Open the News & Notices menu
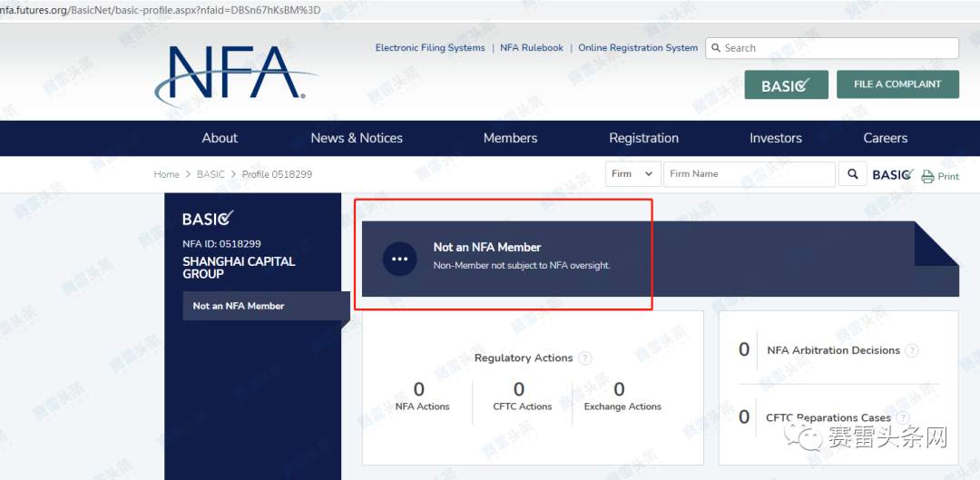Image resolution: width=980 pixels, height=480 pixels. point(357,138)
